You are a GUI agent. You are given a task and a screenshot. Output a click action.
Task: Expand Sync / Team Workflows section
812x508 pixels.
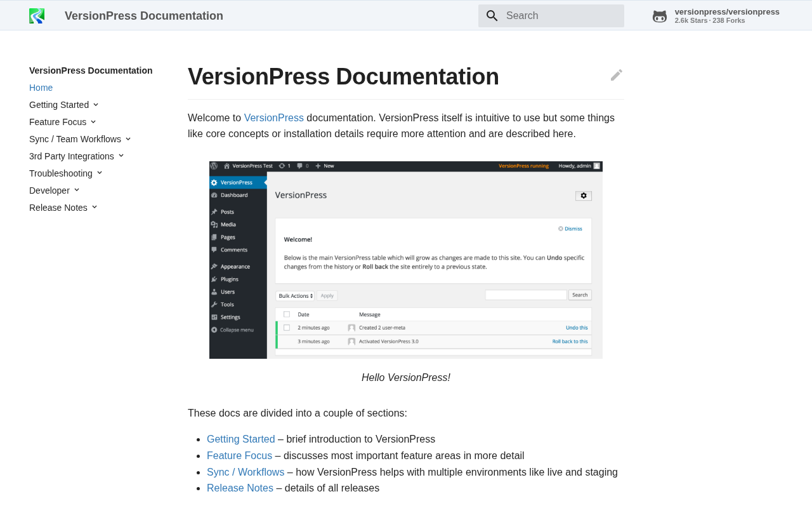[128, 139]
